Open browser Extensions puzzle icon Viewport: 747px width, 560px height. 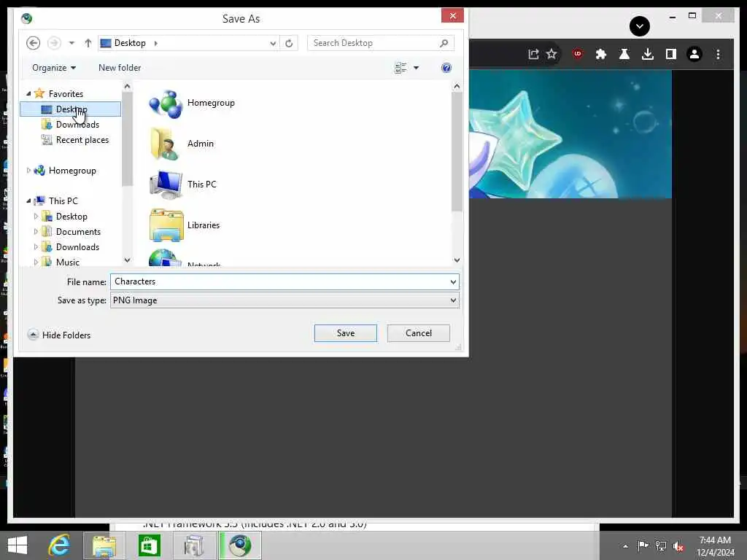pos(601,54)
